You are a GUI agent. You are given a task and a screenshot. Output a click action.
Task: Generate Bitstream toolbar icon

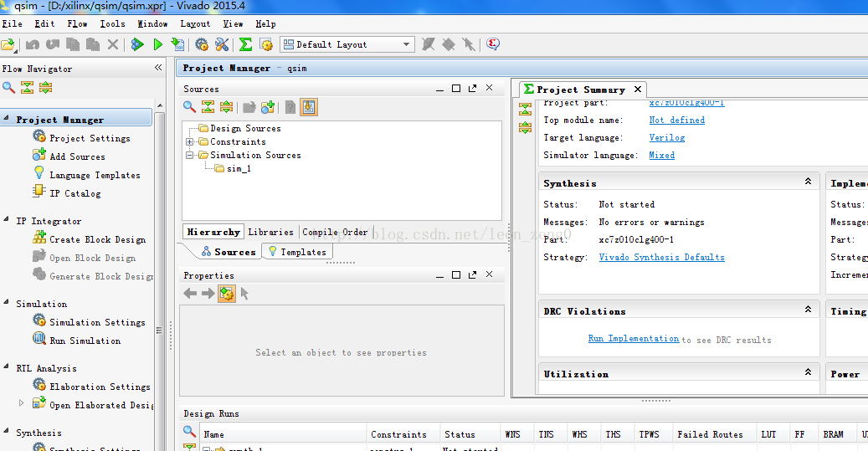point(177,44)
